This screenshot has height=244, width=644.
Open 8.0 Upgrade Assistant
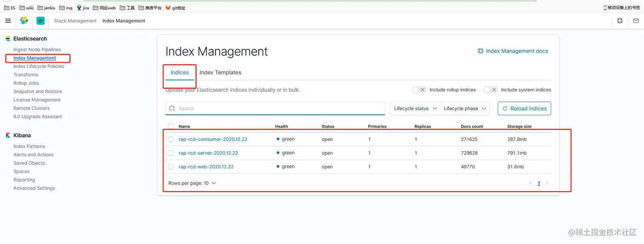coord(37,116)
